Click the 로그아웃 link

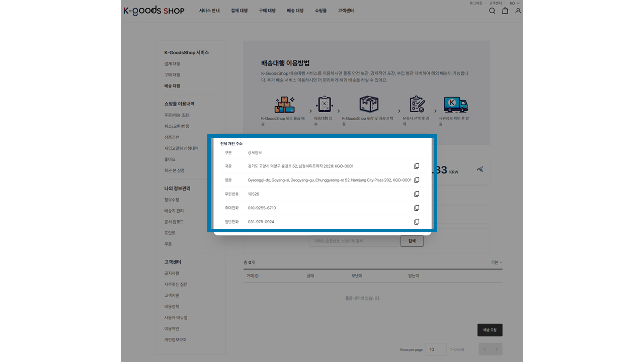click(x=475, y=3)
